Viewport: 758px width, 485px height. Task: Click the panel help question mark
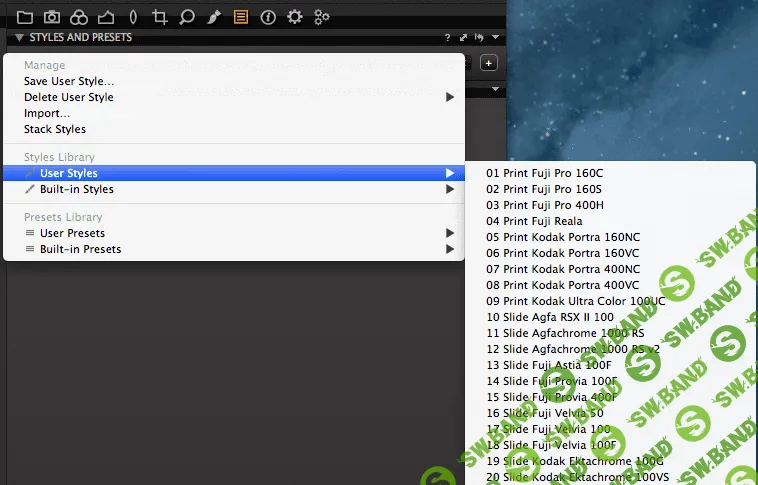pos(447,38)
